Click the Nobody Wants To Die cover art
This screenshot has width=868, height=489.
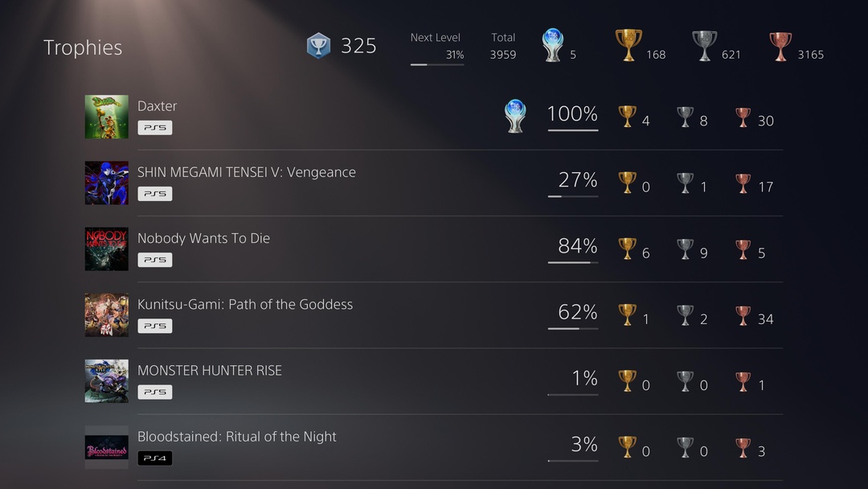click(x=107, y=249)
